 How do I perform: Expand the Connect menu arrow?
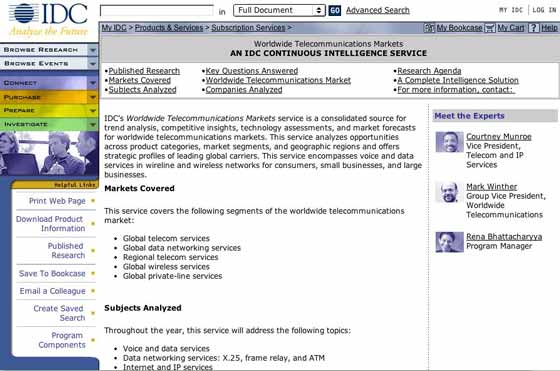(93, 83)
